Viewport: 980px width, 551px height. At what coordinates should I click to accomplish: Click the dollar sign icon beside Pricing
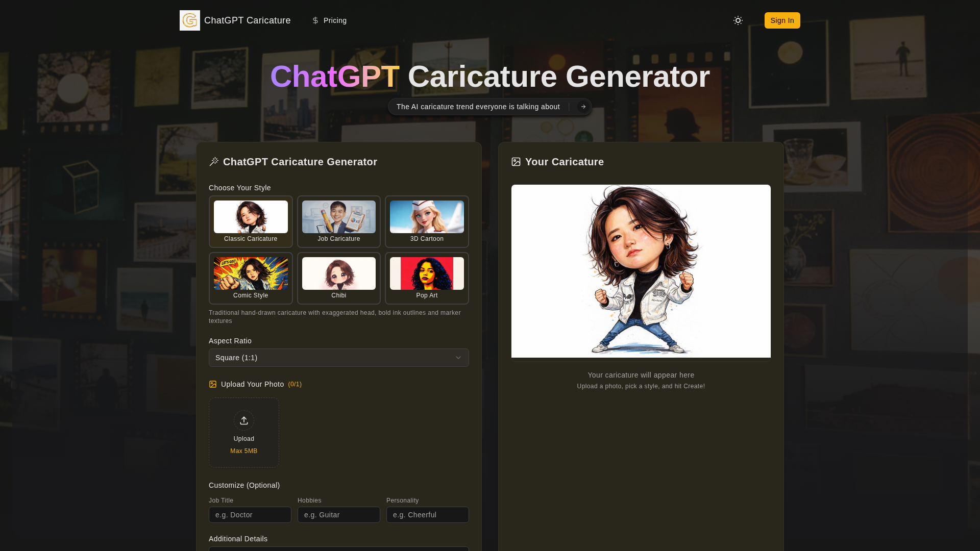315,20
